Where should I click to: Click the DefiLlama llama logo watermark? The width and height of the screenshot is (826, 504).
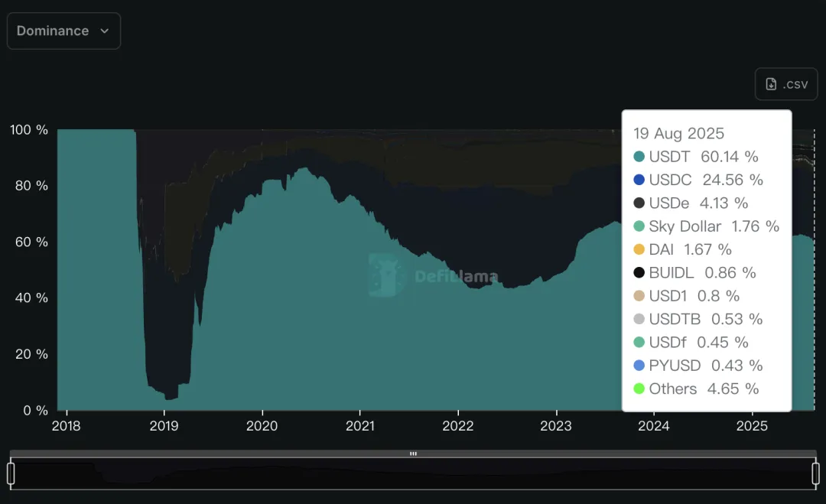pyautogui.click(x=386, y=275)
